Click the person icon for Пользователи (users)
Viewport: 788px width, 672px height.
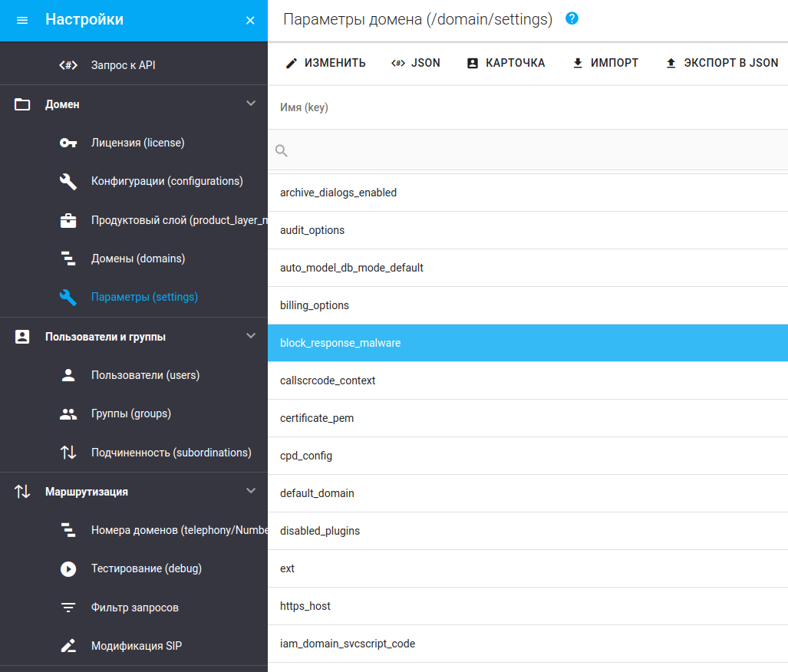click(68, 375)
